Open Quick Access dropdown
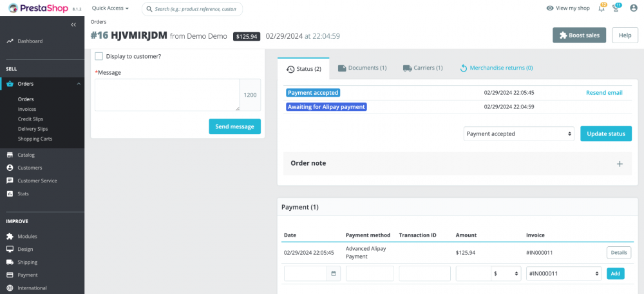 tap(110, 8)
